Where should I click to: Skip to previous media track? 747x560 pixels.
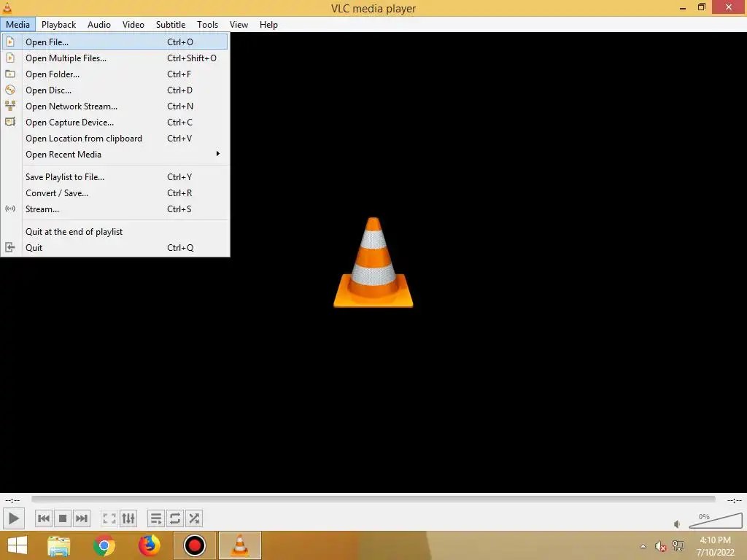point(43,518)
